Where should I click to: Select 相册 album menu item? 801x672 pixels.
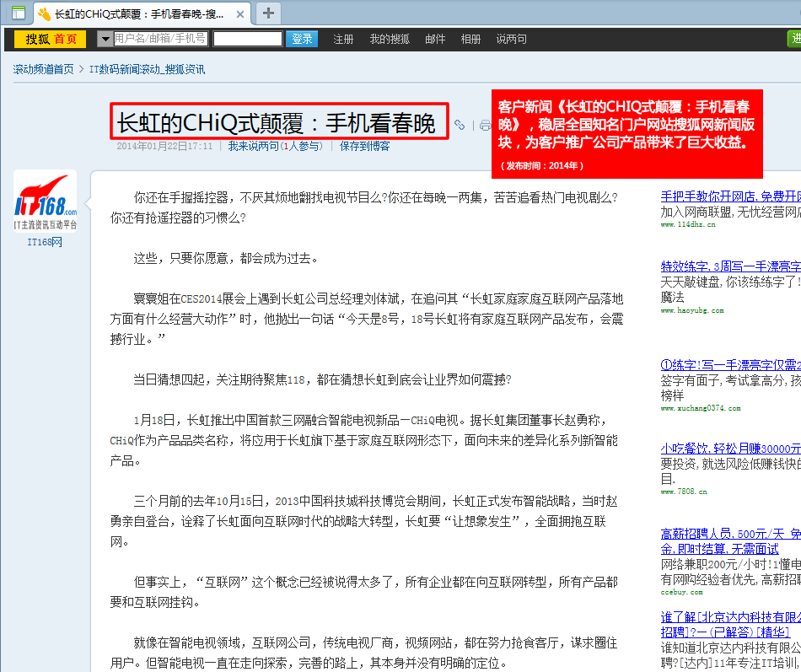click(x=470, y=39)
